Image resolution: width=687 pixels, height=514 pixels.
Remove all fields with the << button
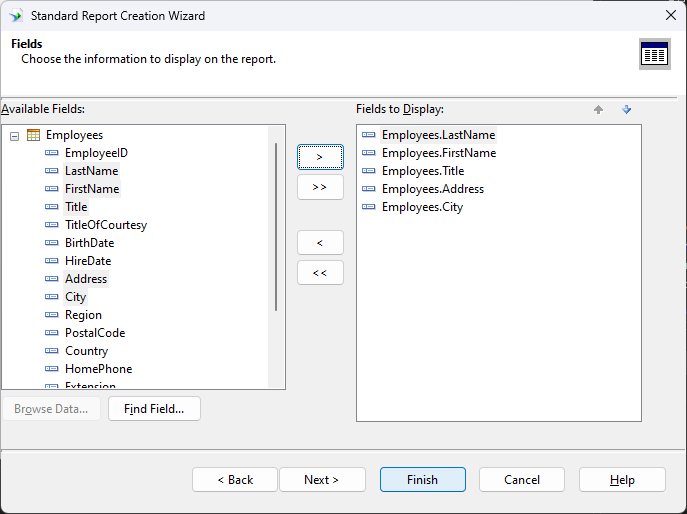coord(320,273)
